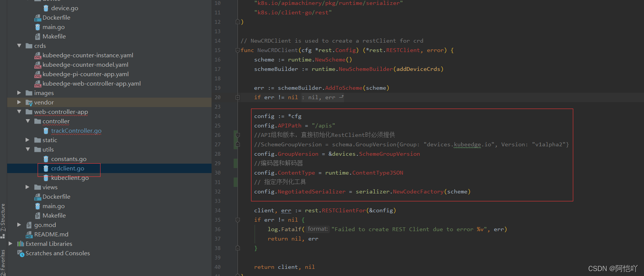
Task: Click the images folder icon
Action: pyautogui.click(x=29, y=93)
